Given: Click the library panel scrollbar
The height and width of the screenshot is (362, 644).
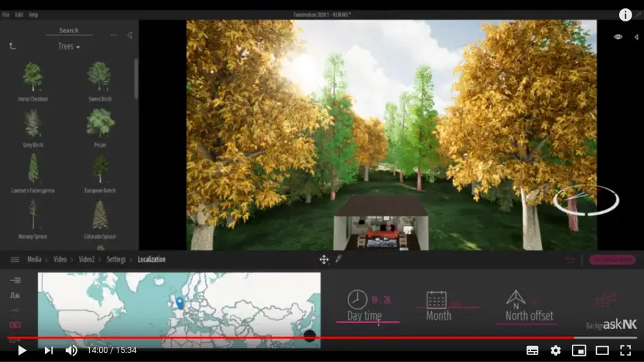Looking at the screenshot, I should point(136,79).
